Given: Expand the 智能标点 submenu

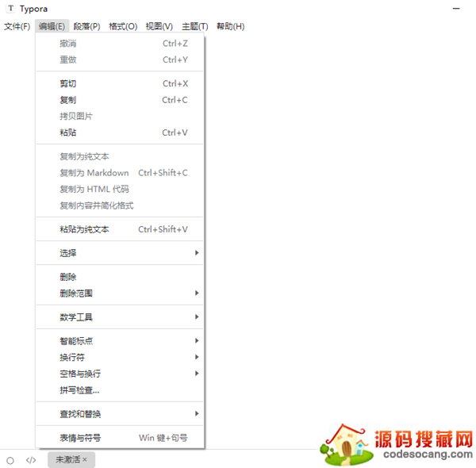Looking at the screenshot, I should point(121,341).
